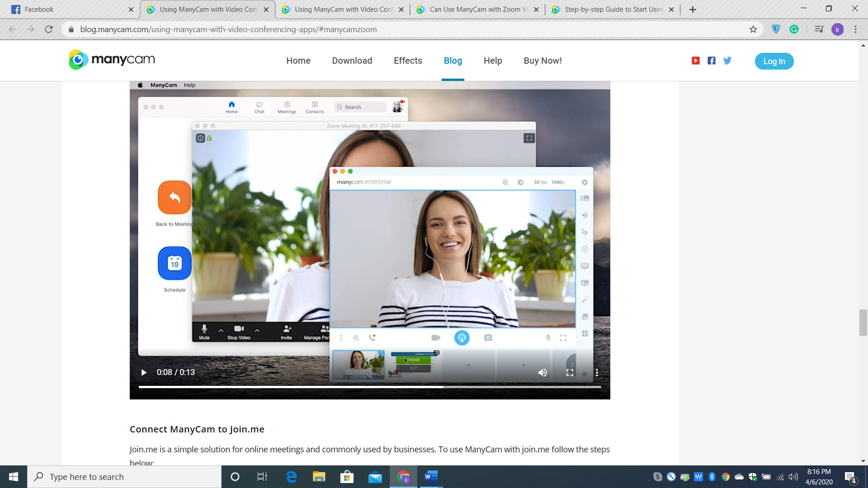The height and width of the screenshot is (488, 868).
Task: Switch to Chrome in the taskbar
Action: (x=403, y=477)
